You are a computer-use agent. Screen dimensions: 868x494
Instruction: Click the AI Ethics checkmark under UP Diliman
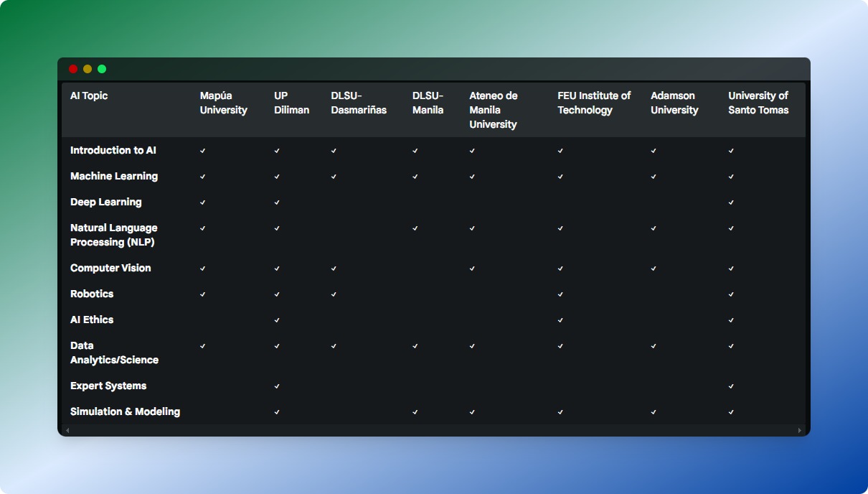click(x=277, y=320)
